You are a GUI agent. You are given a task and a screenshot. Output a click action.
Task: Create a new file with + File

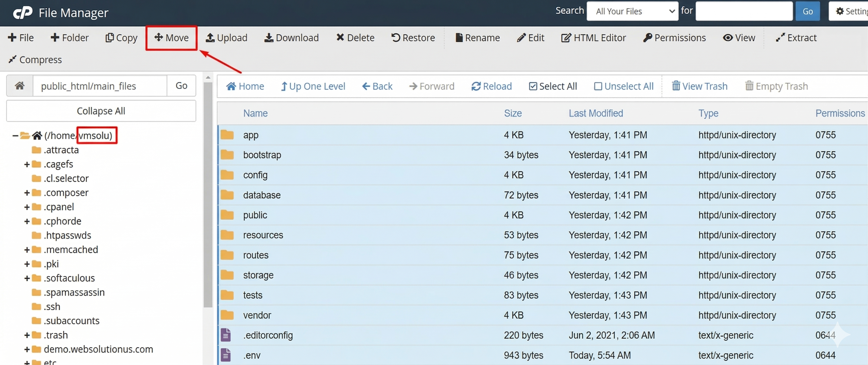(21, 38)
